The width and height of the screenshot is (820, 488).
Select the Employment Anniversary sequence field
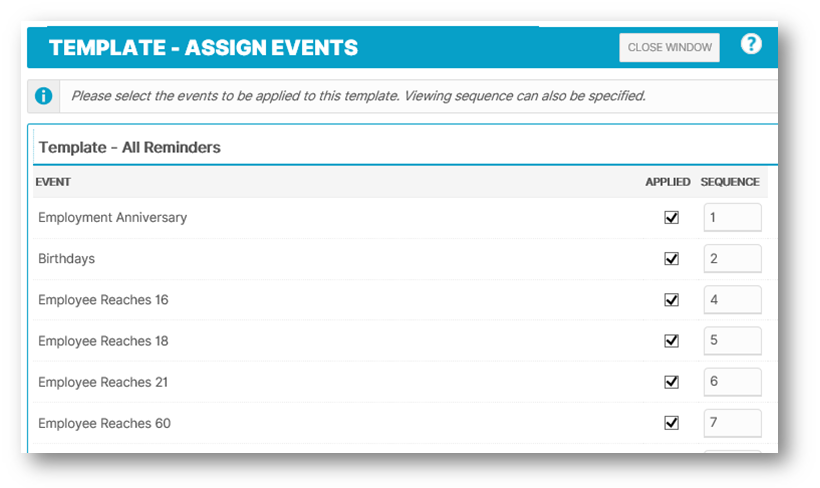pos(732,217)
